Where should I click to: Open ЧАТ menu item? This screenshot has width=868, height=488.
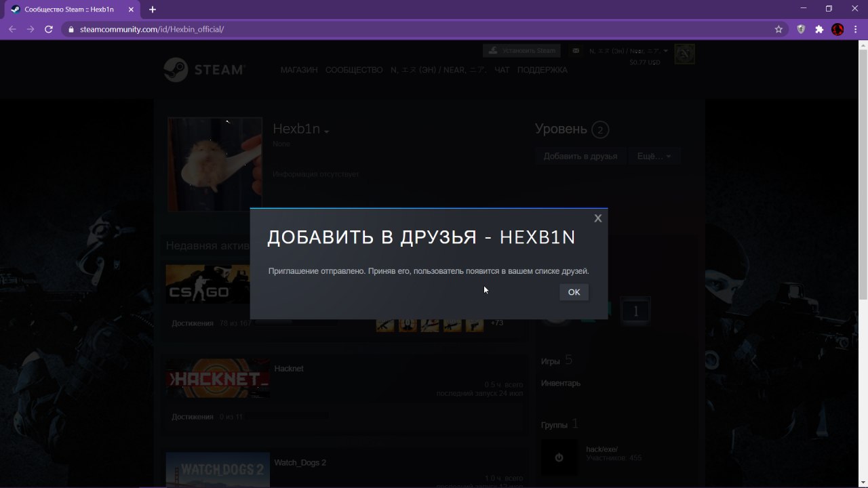click(502, 70)
